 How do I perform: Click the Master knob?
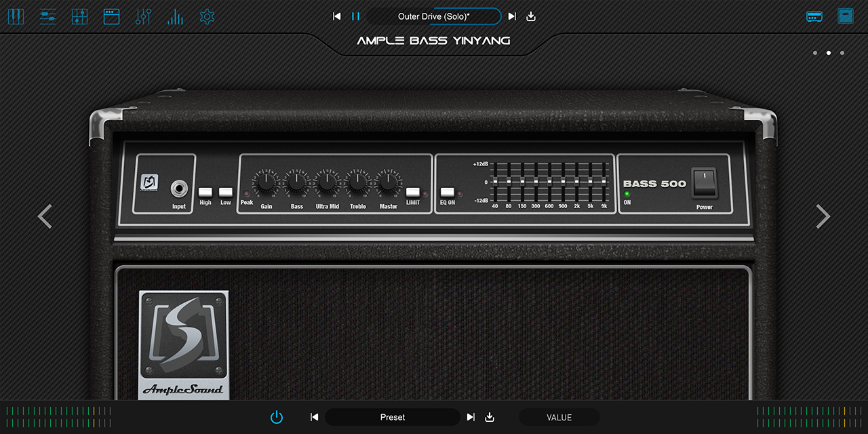click(x=388, y=182)
